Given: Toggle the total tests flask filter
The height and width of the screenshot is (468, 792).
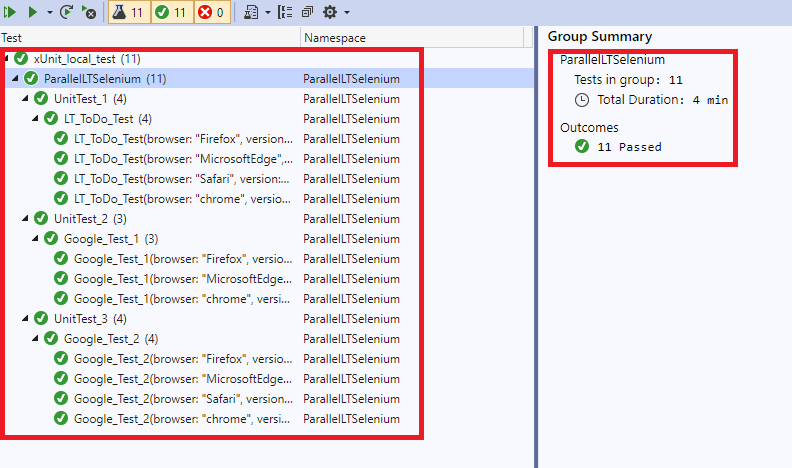Looking at the screenshot, I should click(127, 12).
